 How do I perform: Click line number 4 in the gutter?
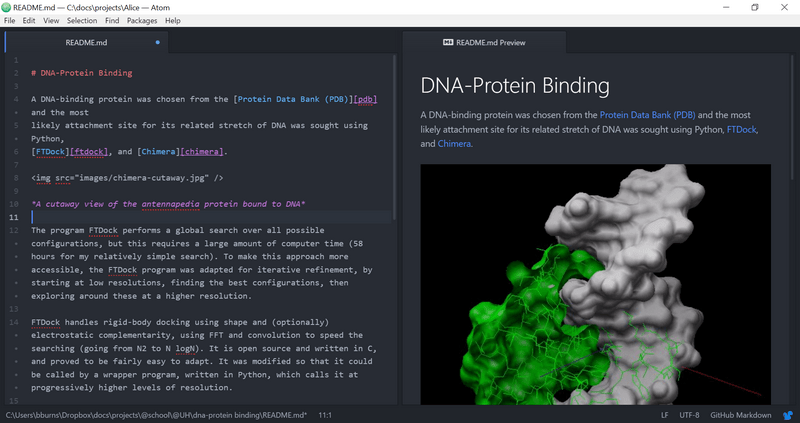click(x=16, y=99)
